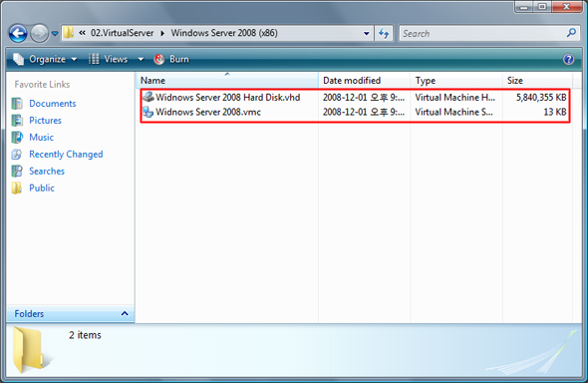This screenshot has width=588, height=383.
Task: Expand hidden path with the double chevron
Action: (x=82, y=33)
